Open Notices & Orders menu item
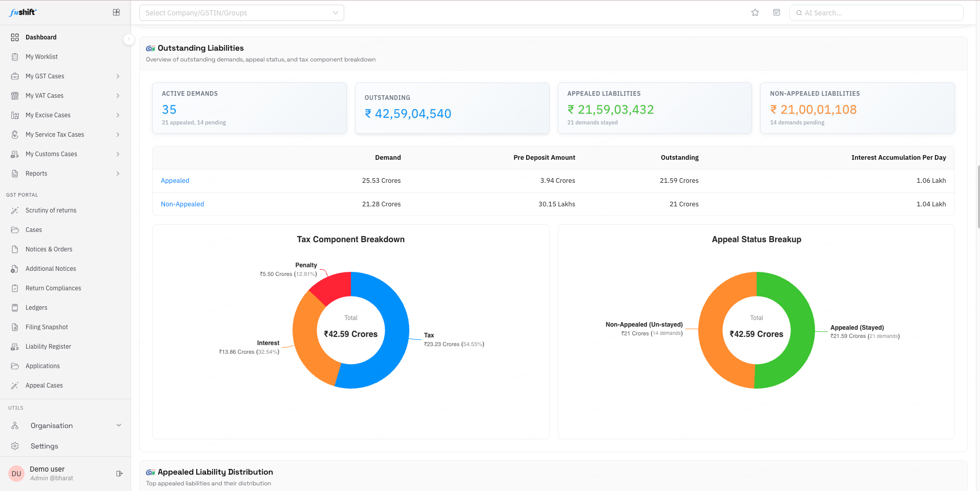The image size is (980, 491). (x=49, y=249)
